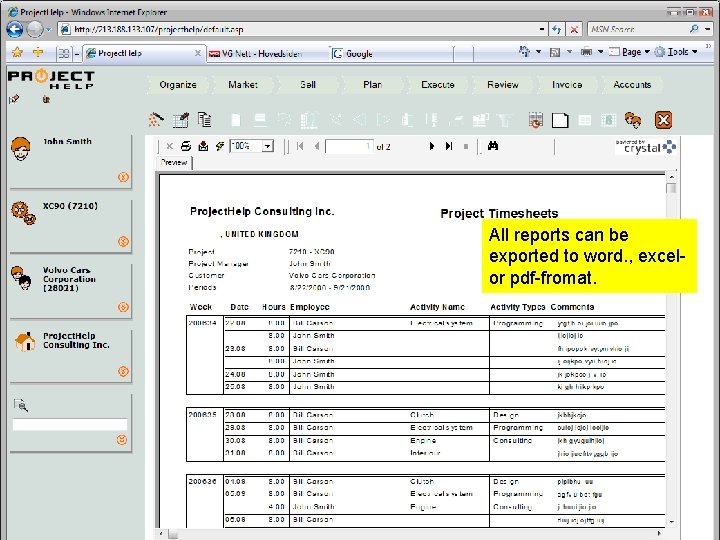The height and width of the screenshot is (540, 720).
Task: Go to first report page
Action: [x=300, y=146]
